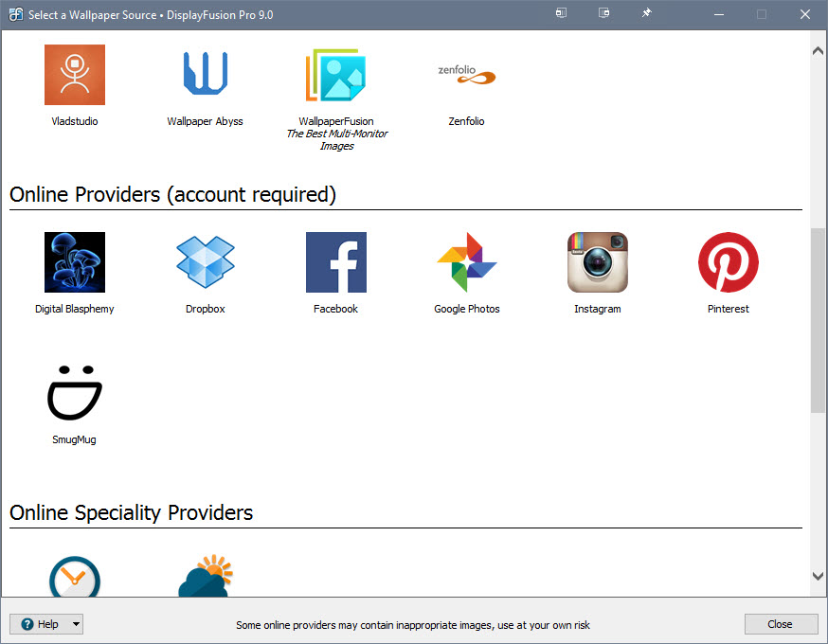
Task: Click the scrollbar down arrow
Action: click(x=817, y=576)
